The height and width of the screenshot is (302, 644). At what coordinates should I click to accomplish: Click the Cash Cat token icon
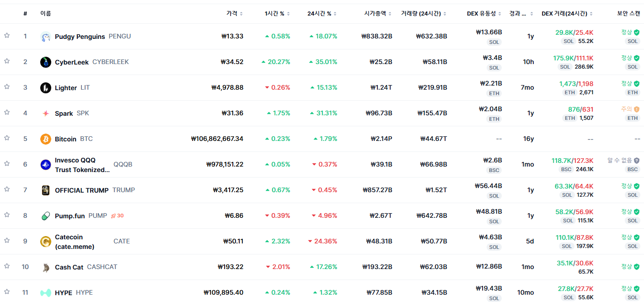tap(46, 267)
